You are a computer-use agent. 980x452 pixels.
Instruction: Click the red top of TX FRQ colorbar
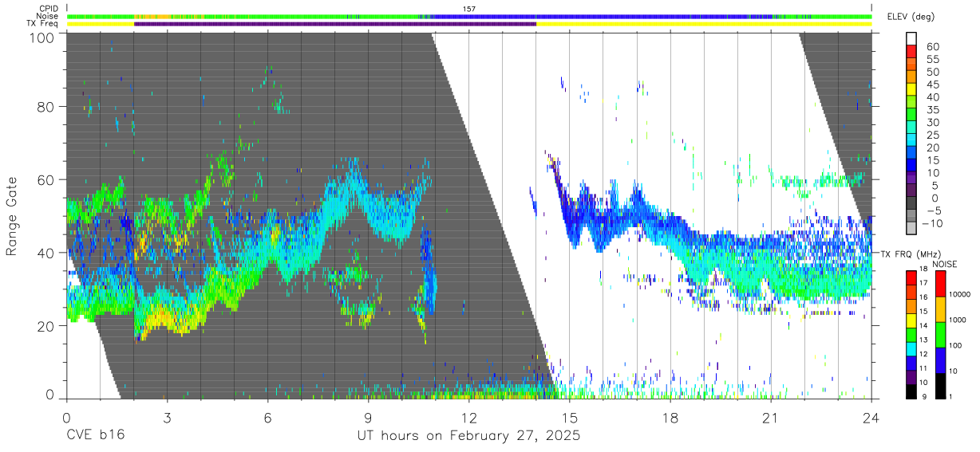912,276
